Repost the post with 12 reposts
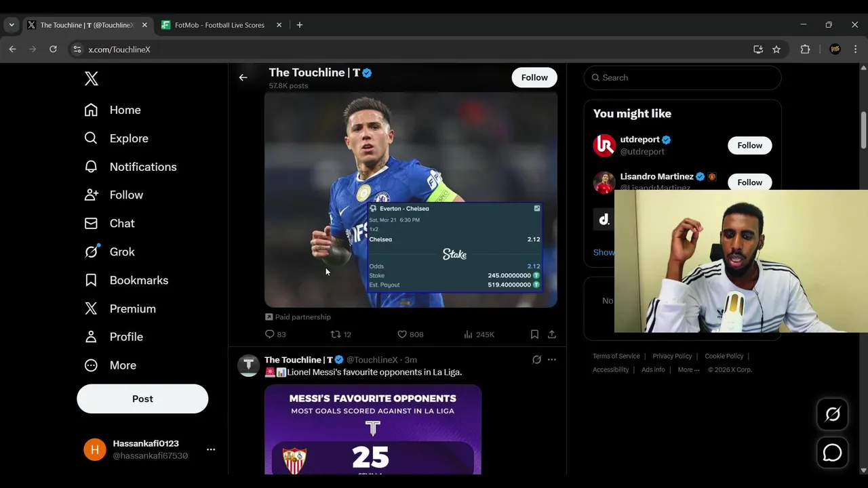Image resolution: width=868 pixels, height=488 pixels. coord(340,334)
